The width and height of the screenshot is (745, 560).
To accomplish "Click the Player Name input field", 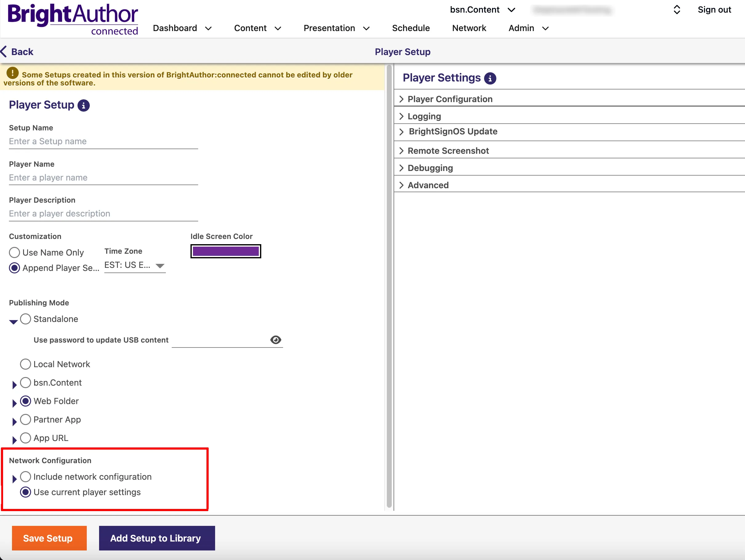I will 103,178.
